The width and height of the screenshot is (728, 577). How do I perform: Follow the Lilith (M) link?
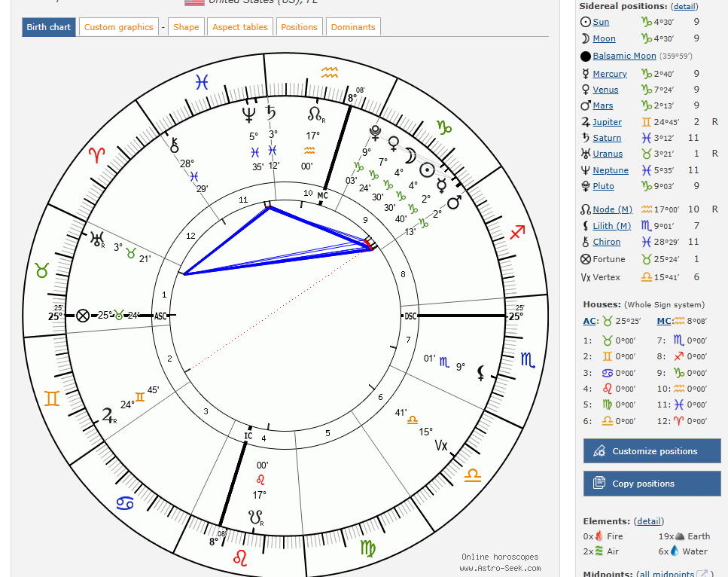(x=611, y=226)
